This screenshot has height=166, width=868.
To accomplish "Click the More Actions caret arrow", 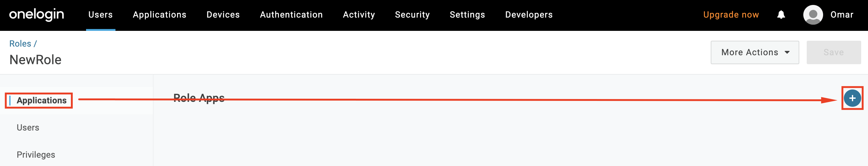I will click(x=787, y=52).
